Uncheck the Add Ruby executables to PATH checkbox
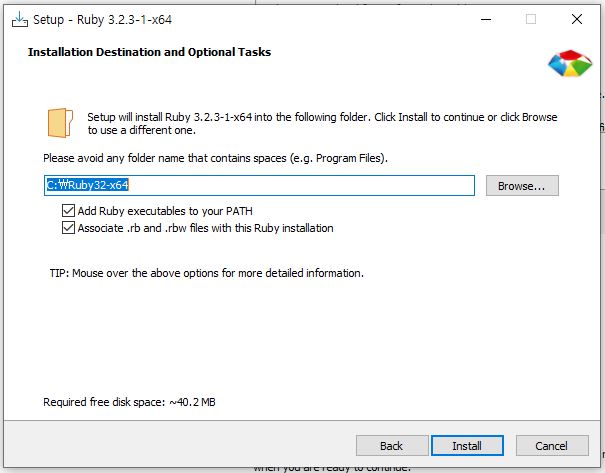Screen dimensions: 605x473 (68, 211)
